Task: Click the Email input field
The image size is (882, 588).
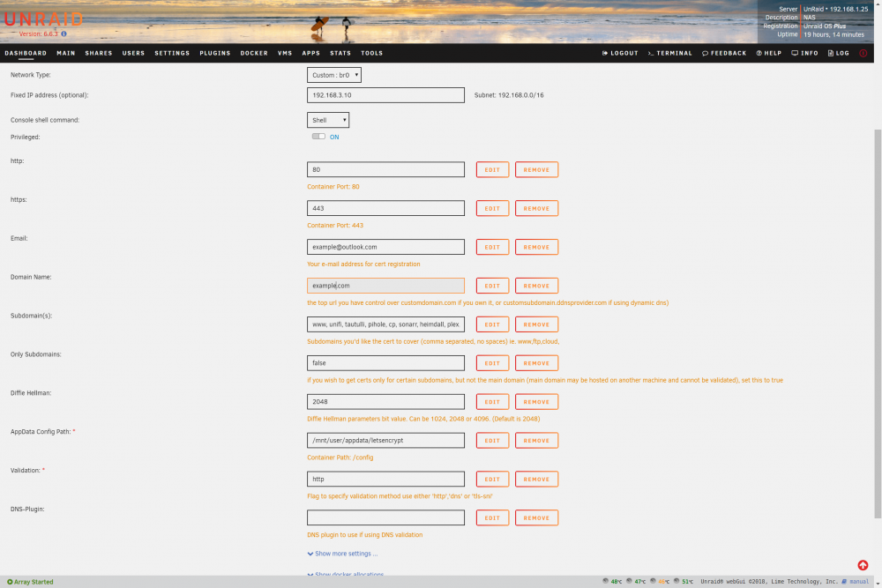Action: [386, 247]
